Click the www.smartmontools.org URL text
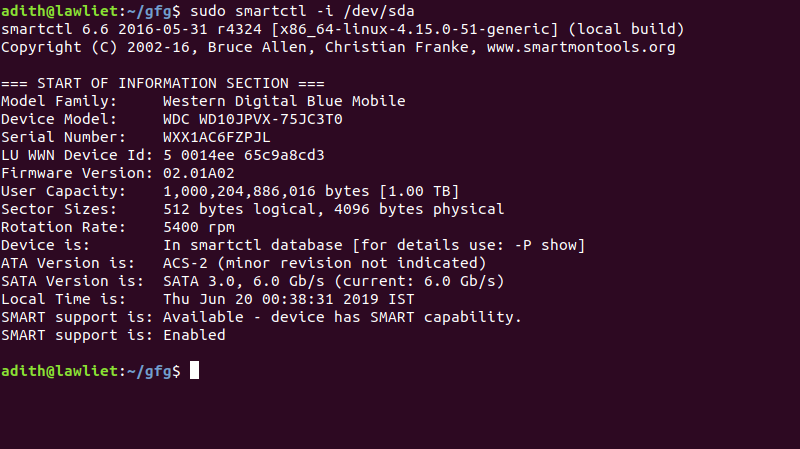This screenshot has height=449, width=800. 581,47
